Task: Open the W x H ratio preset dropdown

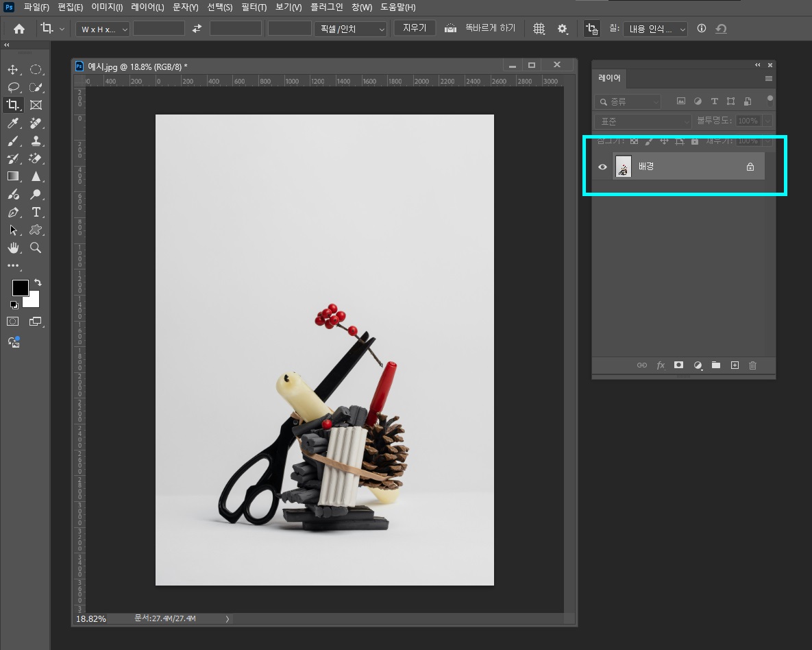Action: (102, 29)
